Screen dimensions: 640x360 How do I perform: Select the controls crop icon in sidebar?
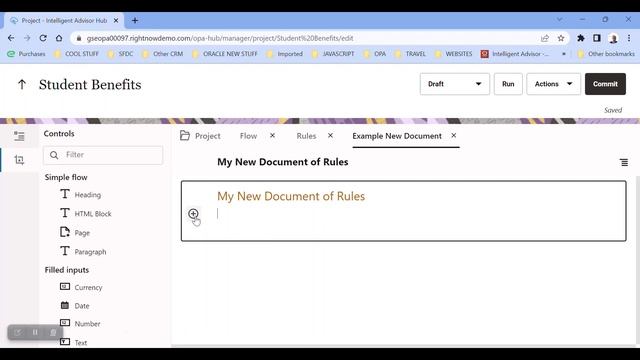pos(19,160)
